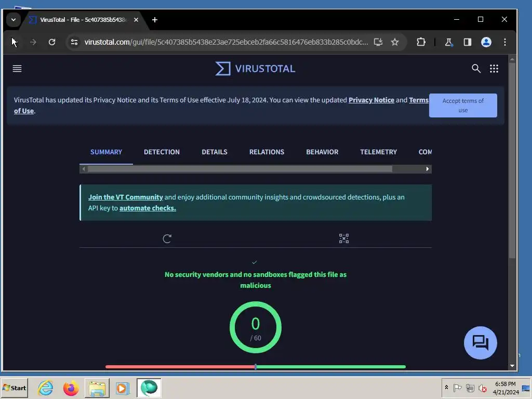532x399 pixels.
Task: Select the VirusTotal browser tab
Action: [84, 20]
